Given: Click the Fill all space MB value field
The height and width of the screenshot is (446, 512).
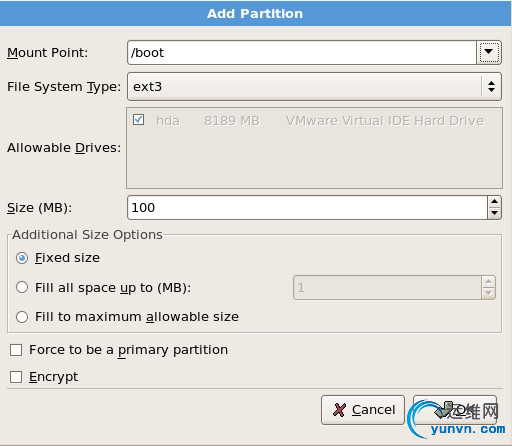Looking at the screenshot, I should pyautogui.click(x=387, y=287).
